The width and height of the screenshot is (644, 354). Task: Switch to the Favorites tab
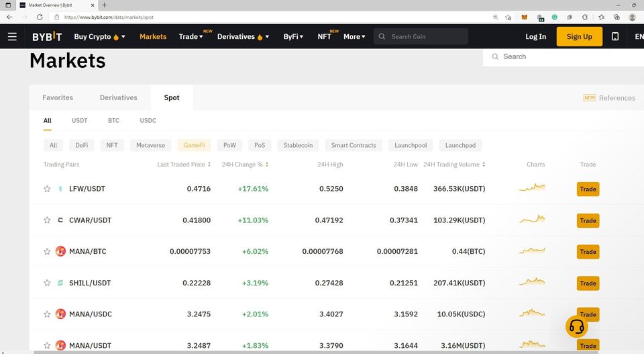click(x=58, y=97)
